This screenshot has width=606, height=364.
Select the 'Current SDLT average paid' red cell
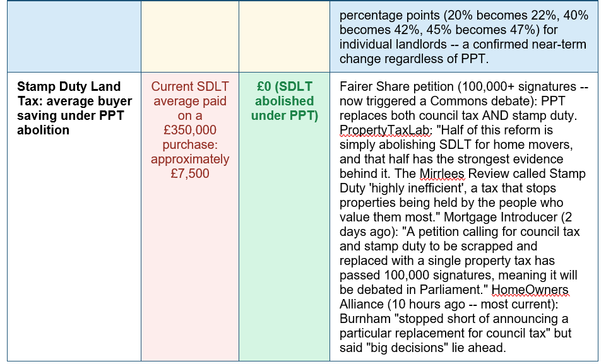click(x=190, y=216)
